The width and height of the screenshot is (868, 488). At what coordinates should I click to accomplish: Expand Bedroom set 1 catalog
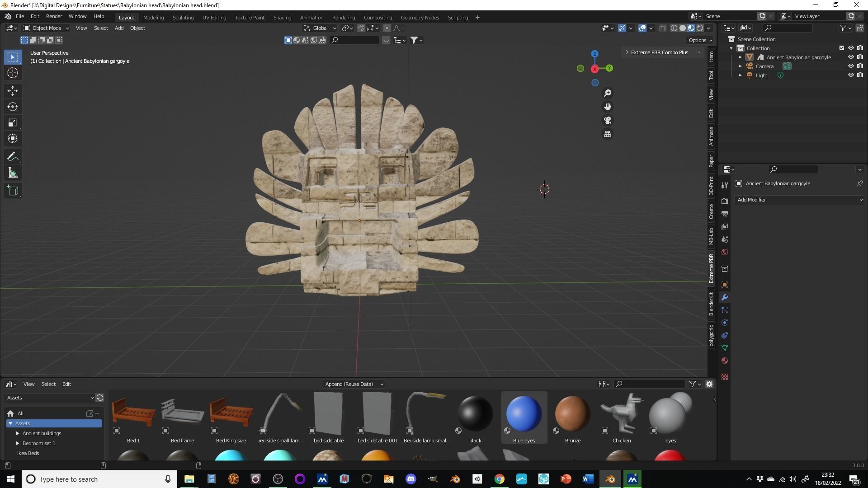[x=18, y=443]
